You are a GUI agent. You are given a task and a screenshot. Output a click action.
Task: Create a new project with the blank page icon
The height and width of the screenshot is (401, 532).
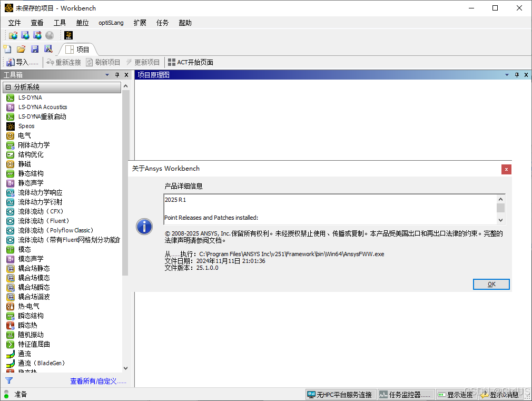(7, 49)
